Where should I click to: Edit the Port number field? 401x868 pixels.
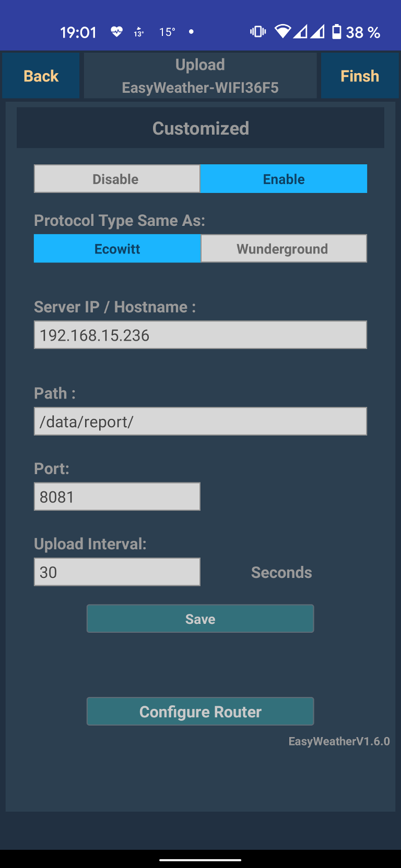point(117,497)
